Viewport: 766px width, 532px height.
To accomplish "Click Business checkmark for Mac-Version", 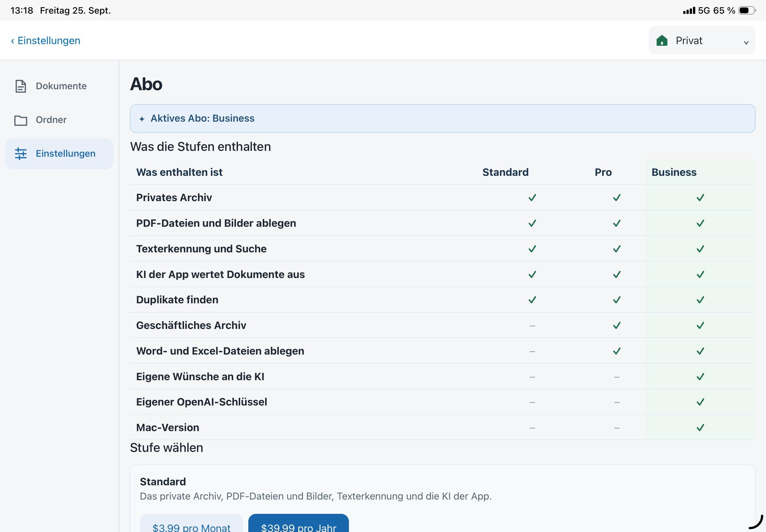I will 700,428.
